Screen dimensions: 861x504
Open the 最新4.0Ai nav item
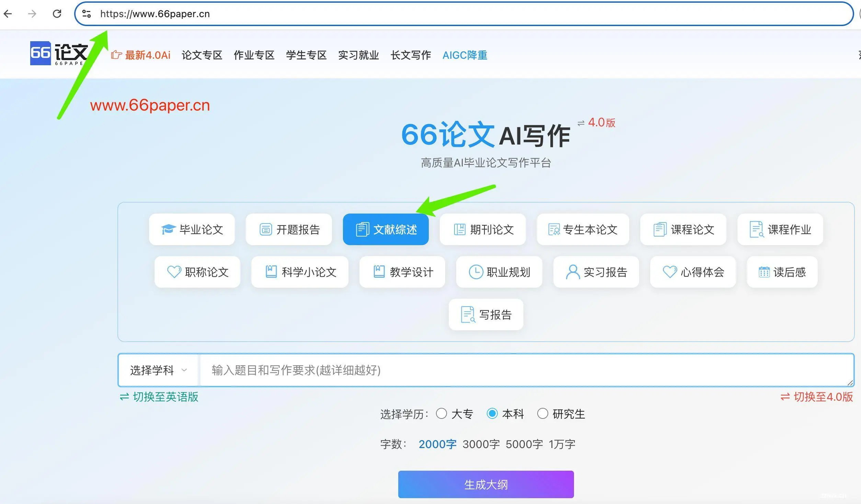(x=148, y=55)
